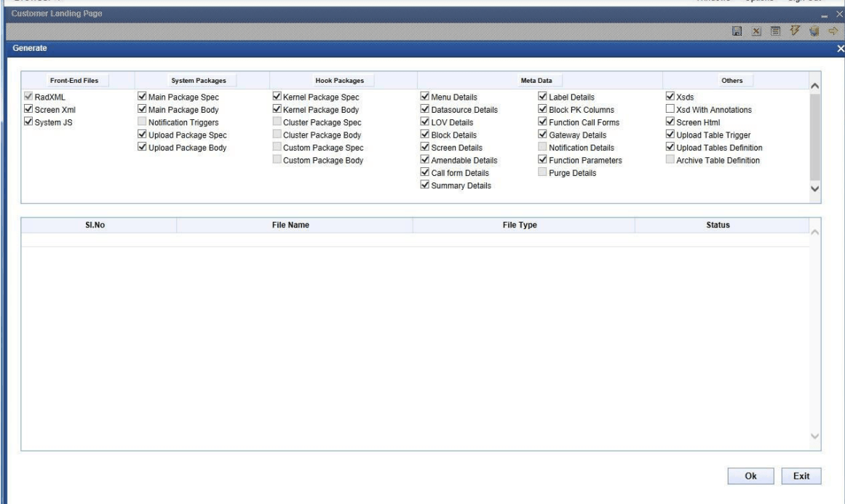The width and height of the screenshot is (845, 504).
Task: Toggle the Function Call Forms checkbox
Action: [x=543, y=121]
